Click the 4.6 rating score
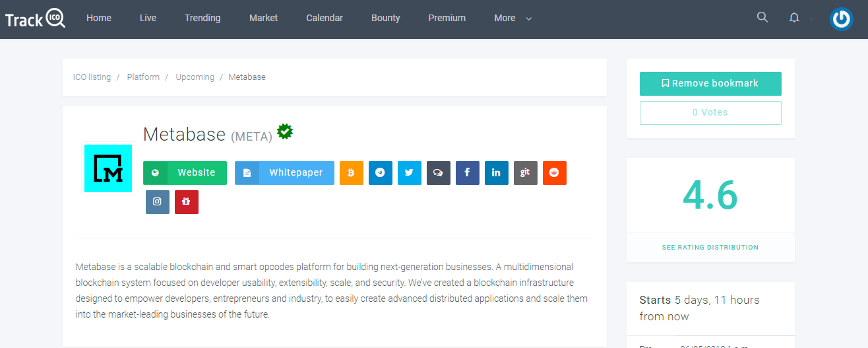 click(710, 195)
